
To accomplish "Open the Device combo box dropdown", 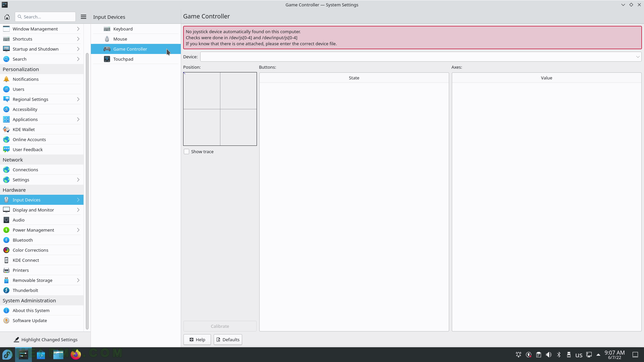I will point(421,57).
